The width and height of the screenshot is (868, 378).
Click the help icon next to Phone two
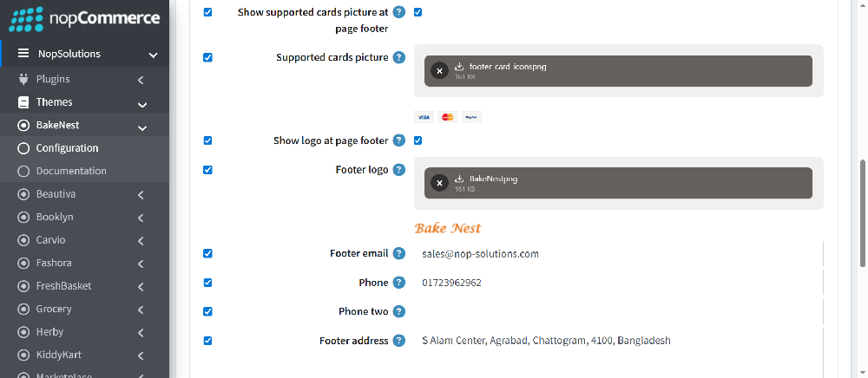tap(399, 311)
